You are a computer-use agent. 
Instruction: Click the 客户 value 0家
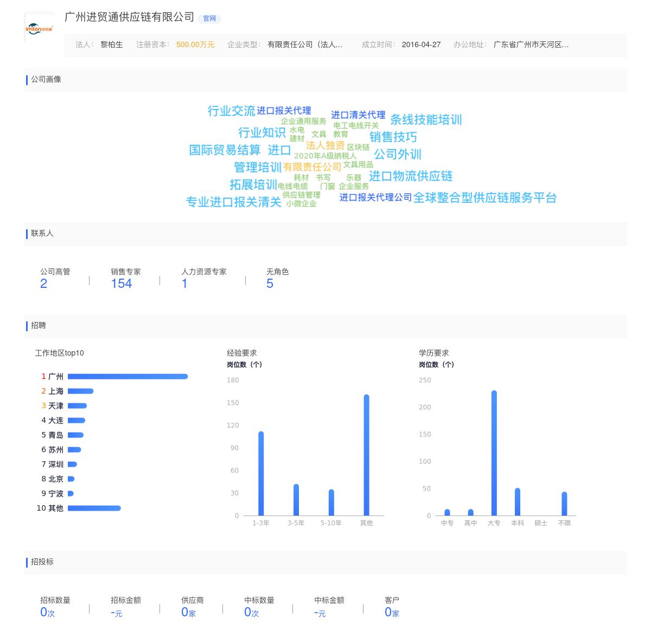pyautogui.click(x=392, y=613)
